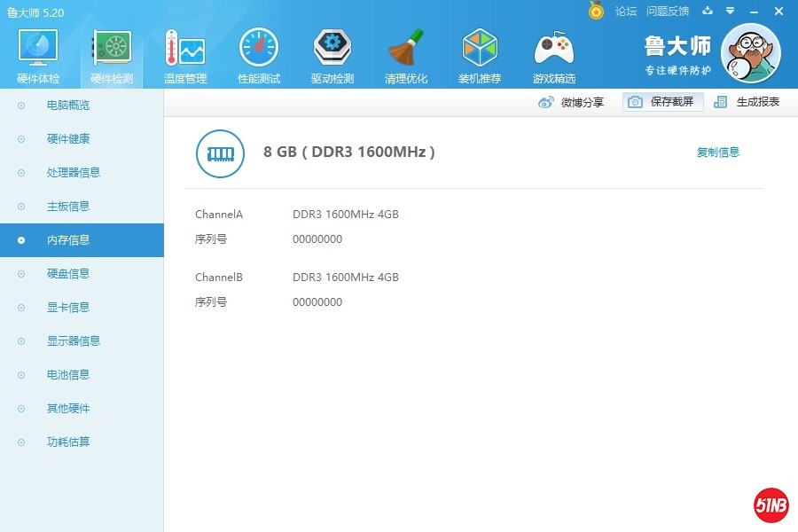Screen dimensions: 798x532
Task: Switch to 处理器信息 processor info
Action: point(74,173)
